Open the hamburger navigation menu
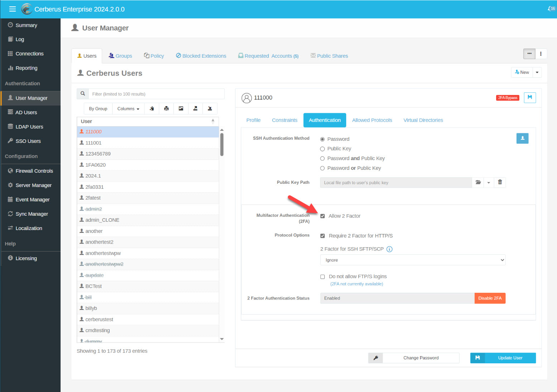 13,9
